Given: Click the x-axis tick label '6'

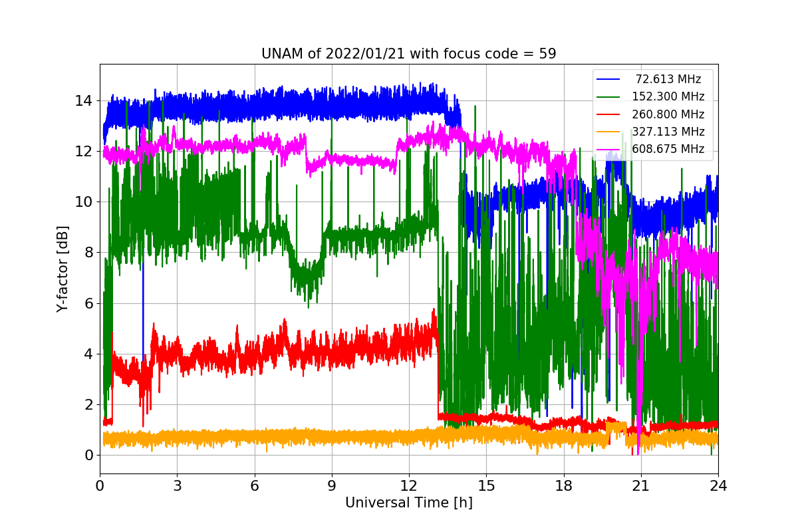Looking at the screenshot, I should (x=255, y=486).
